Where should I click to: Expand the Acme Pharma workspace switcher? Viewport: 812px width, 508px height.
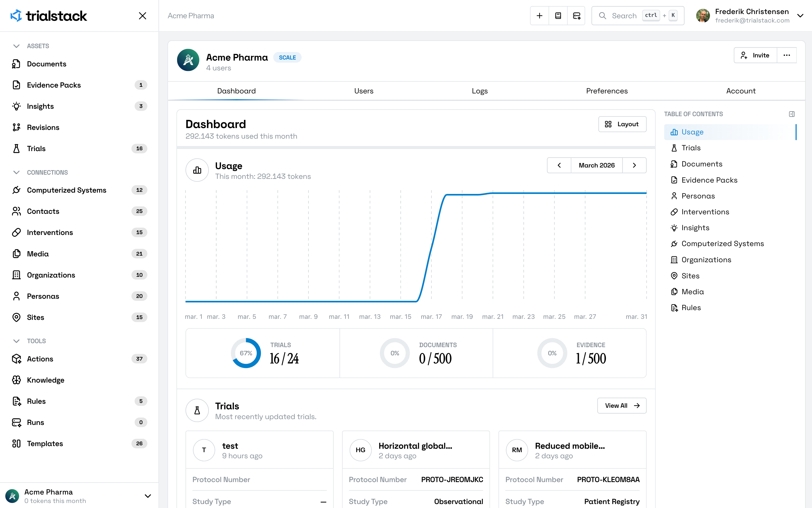click(79, 496)
